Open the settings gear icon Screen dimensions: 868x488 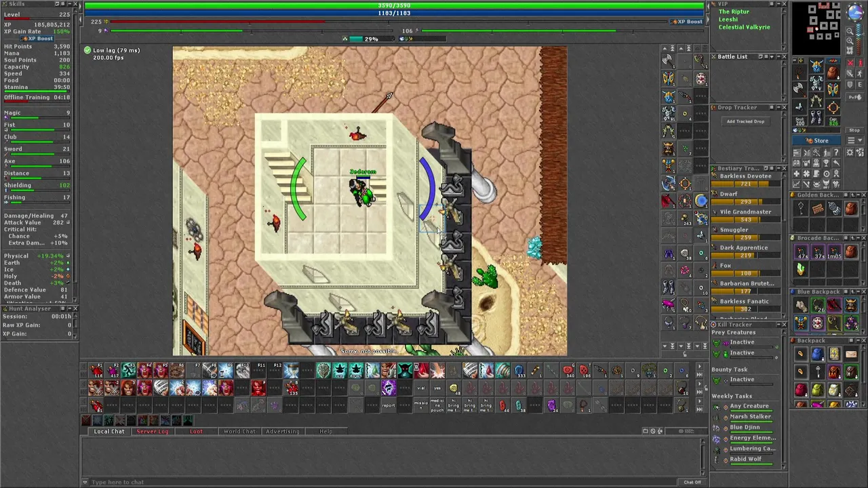pyautogui.click(x=850, y=152)
